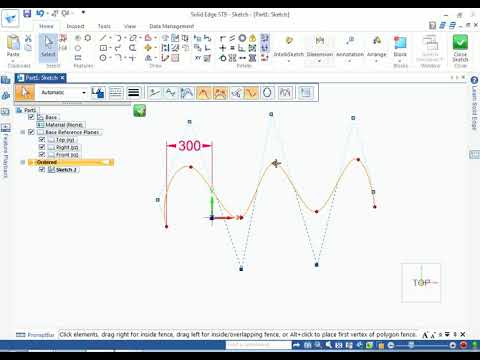Click the Arrange icon in ribbon

[x=377, y=41]
